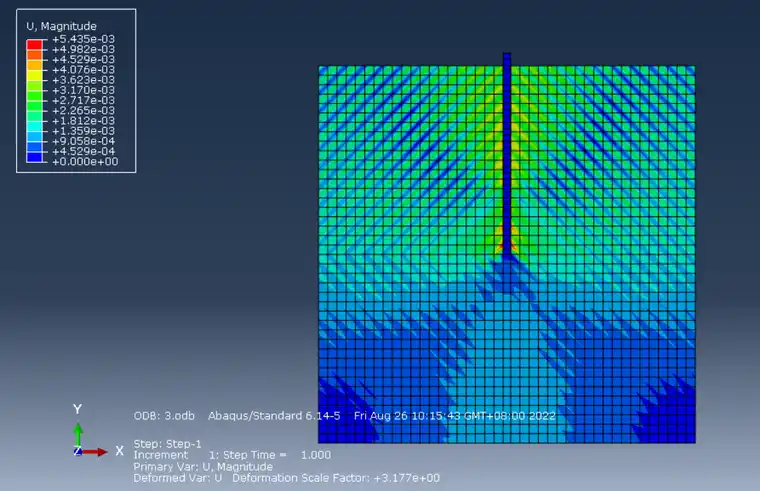Click the red legend color swatch
This screenshot has height=491, width=760.
pyautogui.click(x=34, y=45)
